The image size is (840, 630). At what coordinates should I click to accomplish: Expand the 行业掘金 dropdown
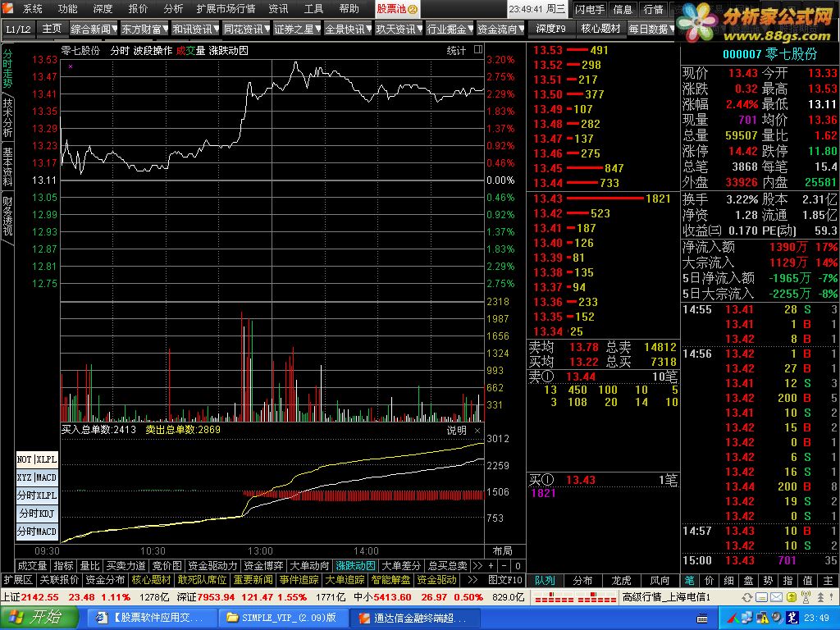[450, 29]
